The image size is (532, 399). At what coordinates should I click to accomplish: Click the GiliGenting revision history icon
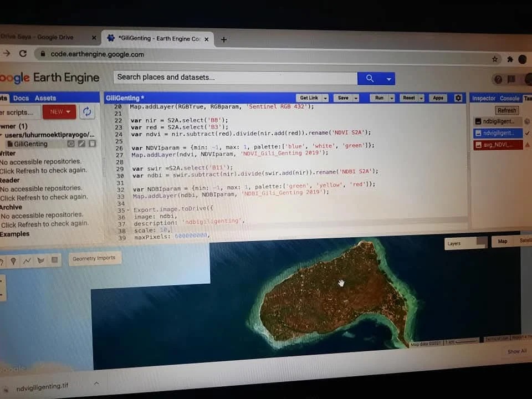pyautogui.click(x=70, y=144)
